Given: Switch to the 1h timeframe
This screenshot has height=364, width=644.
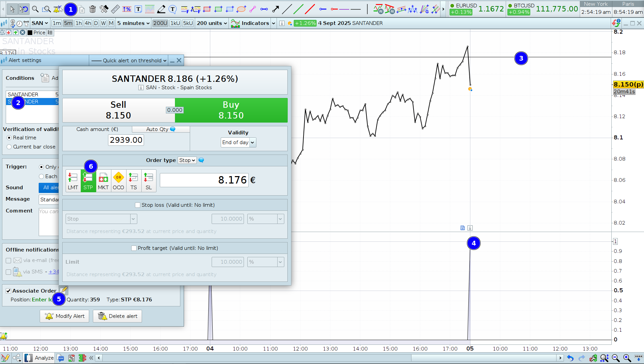Looking at the screenshot, I should [x=78, y=23].
